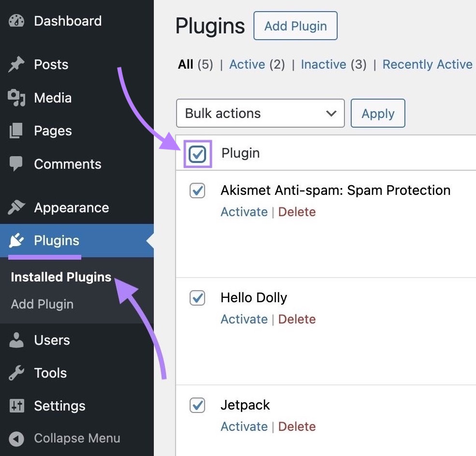This screenshot has height=456, width=476.
Task: Select the Installed Plugins menu item
Action: [x=61, y=277]
